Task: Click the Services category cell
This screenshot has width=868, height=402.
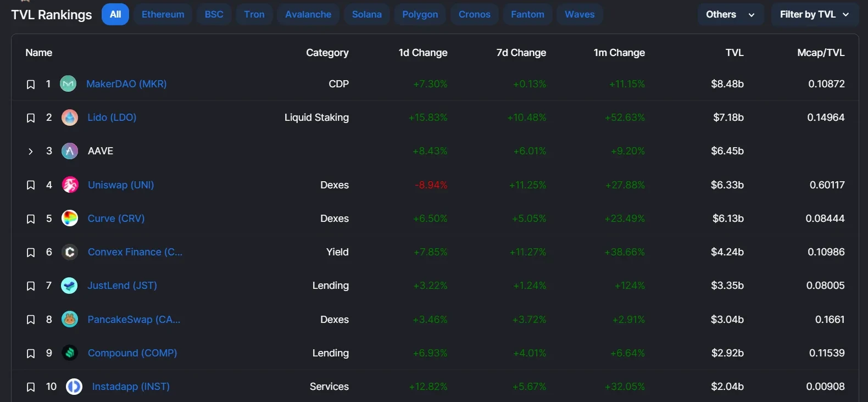Action: pos(329,387)
